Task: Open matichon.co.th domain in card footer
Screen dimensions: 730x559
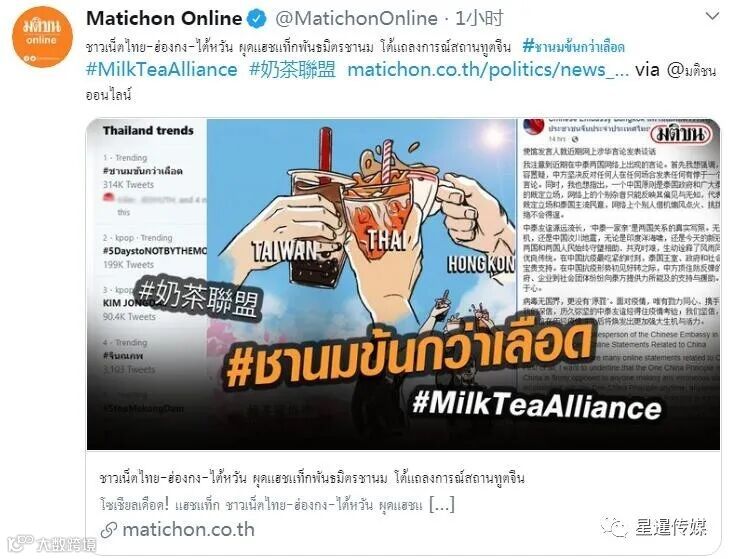Action: coord(189,530)
